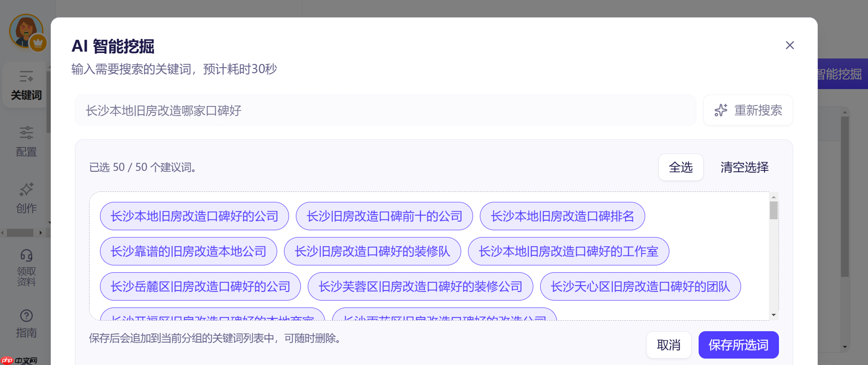Deselect keyword 长沙芙蓉区旧房改造口碑好的装修公司
868x365 pixels.
[421, 286]
